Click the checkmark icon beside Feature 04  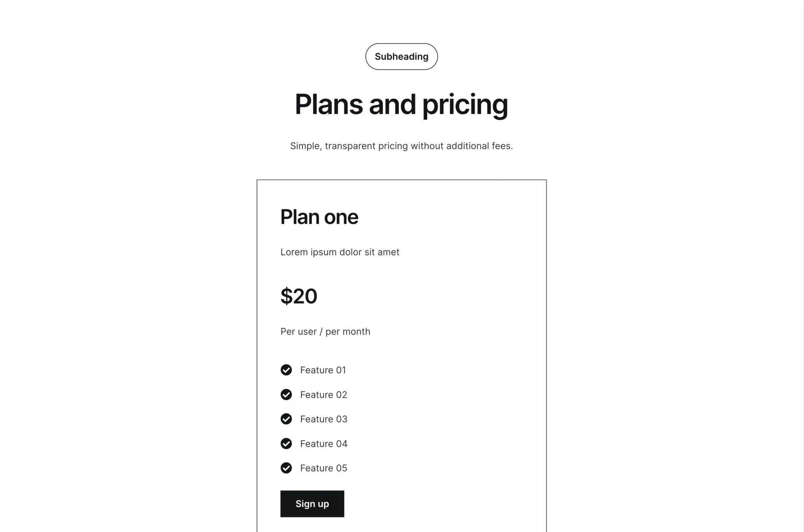[286, 443]
